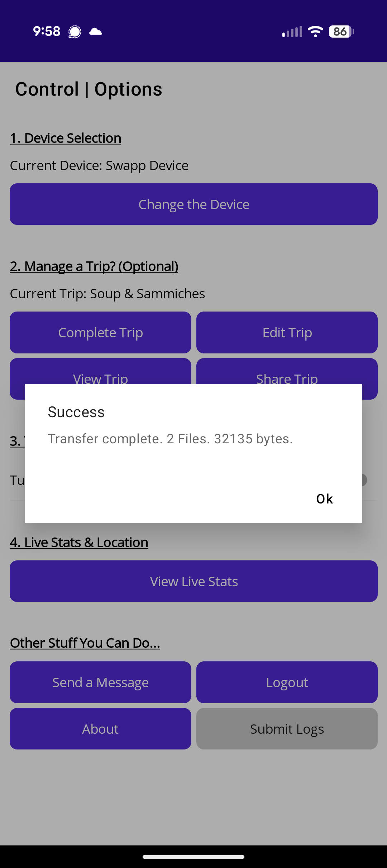Viewport: 387px width, 868px height.
Task: Tap the cloud icon in the status bar
Action: 96,32
